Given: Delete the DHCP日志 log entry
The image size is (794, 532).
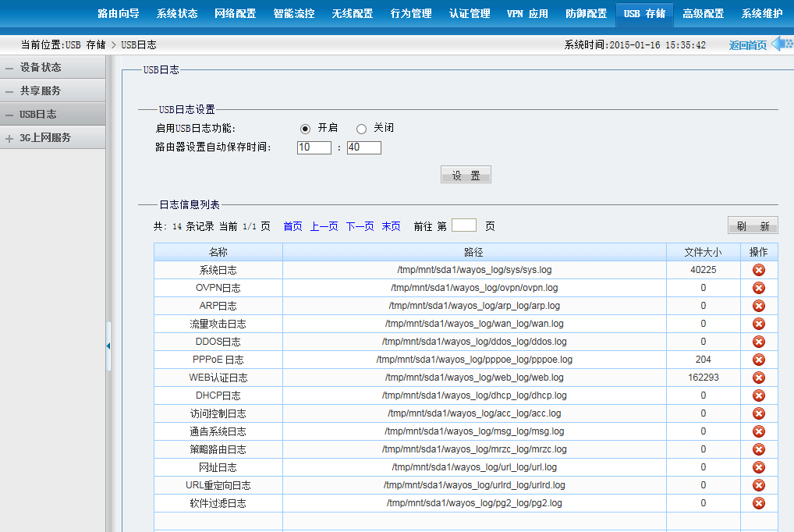Looking at the screenshot, I should click(x=758, y=395).
